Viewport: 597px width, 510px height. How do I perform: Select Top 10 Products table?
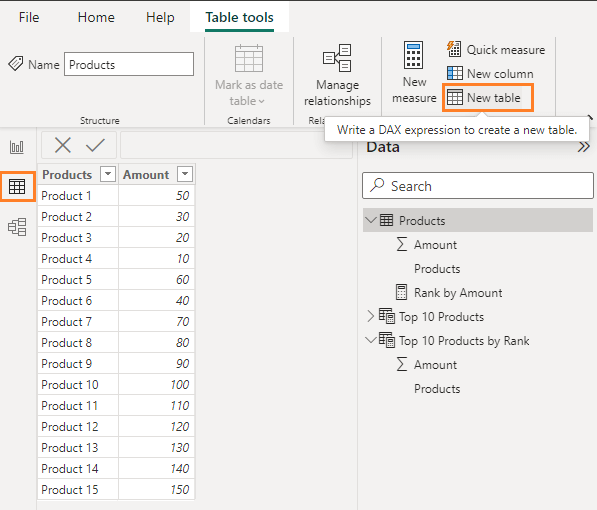[x=441, y=317]
